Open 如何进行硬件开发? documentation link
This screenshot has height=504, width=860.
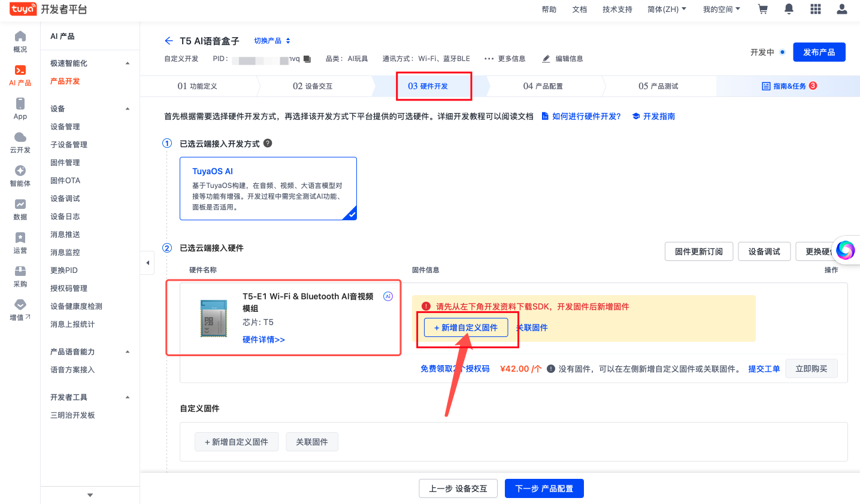(582, 116)
